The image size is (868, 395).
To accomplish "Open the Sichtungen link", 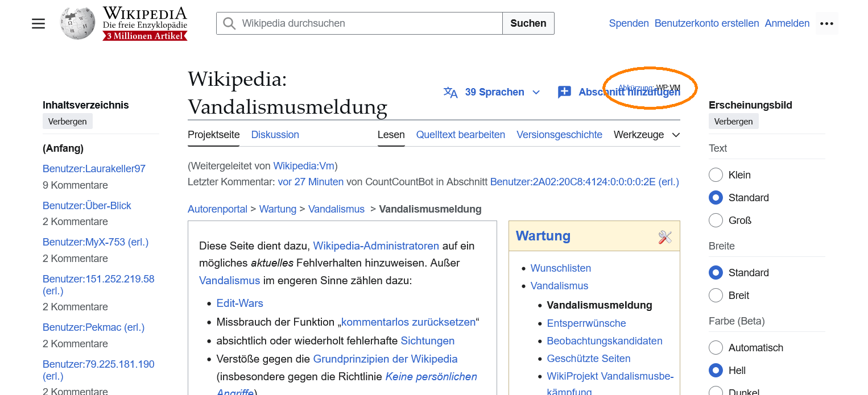I will tap(428, 341).
